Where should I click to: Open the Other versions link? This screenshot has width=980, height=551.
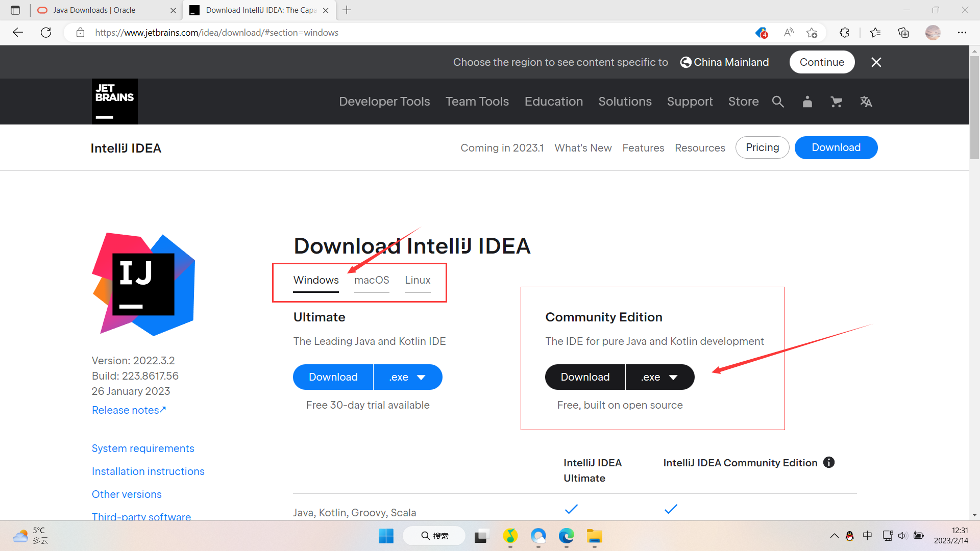127,494
